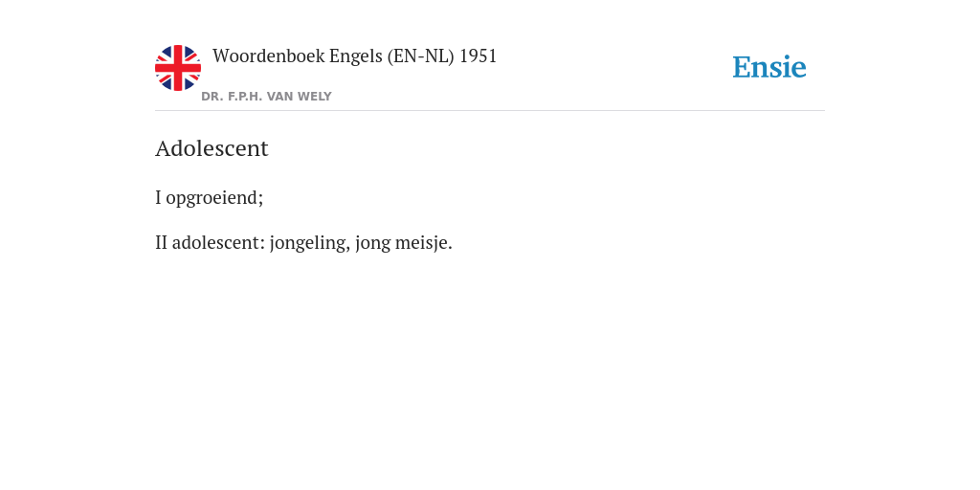980x490 pixels.
Task: Click the year 1951 in the title
Action: 479,56
